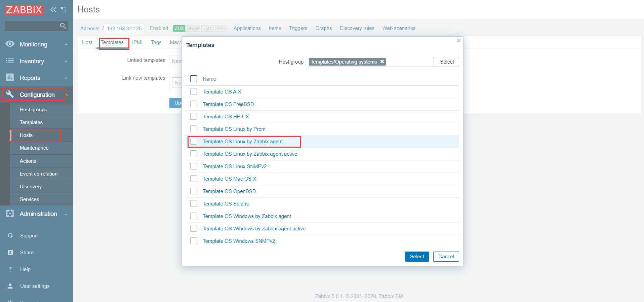Switch to the IPMI tab

(x=137, y=42)
